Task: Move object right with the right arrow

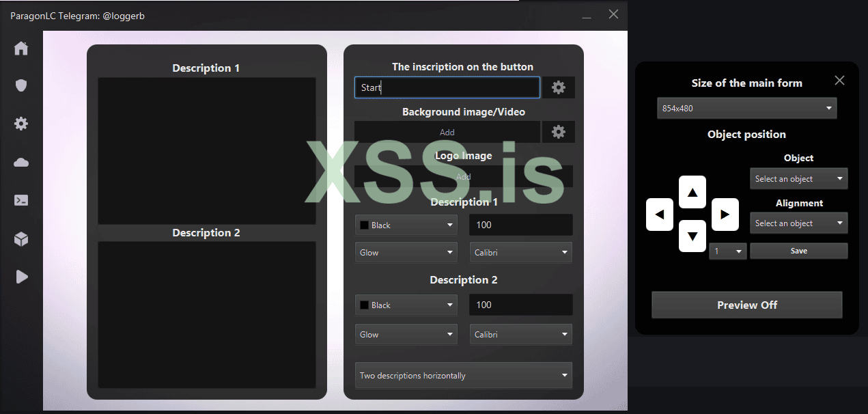Action: (x=725, y=215)
